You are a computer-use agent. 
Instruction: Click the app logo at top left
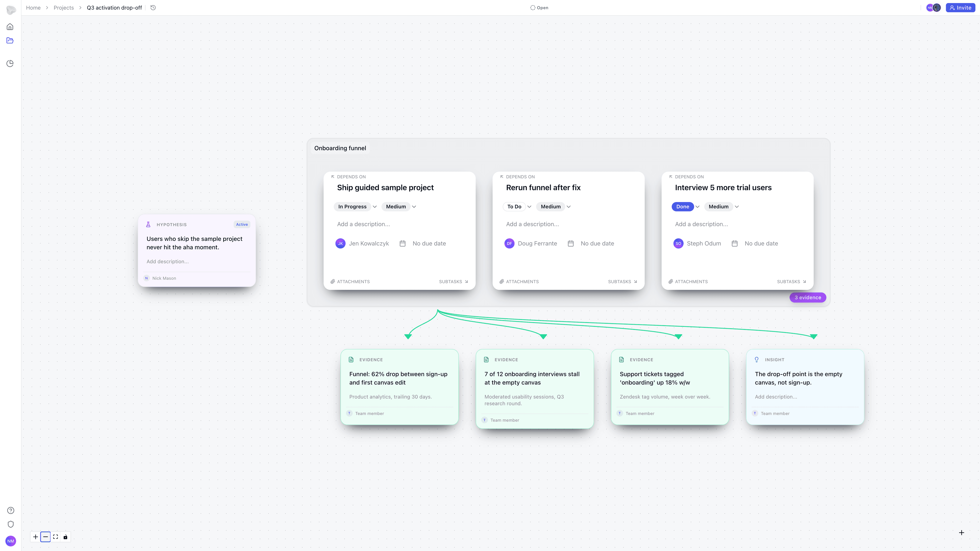[11, 10]
